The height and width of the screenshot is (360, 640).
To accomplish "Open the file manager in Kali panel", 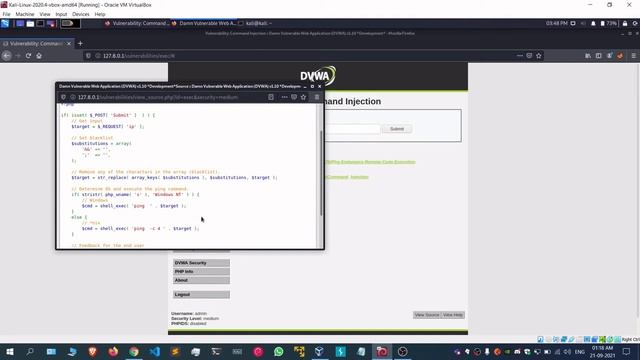I will pyautogui.click(x=30, y=24).
